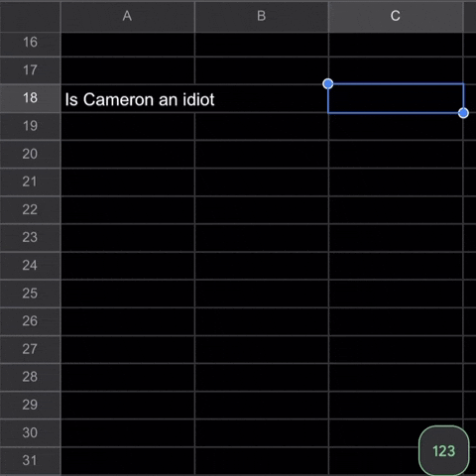Click cell B24
The height and width of the screenshot is (476, 476).
(x=262, y=266)
